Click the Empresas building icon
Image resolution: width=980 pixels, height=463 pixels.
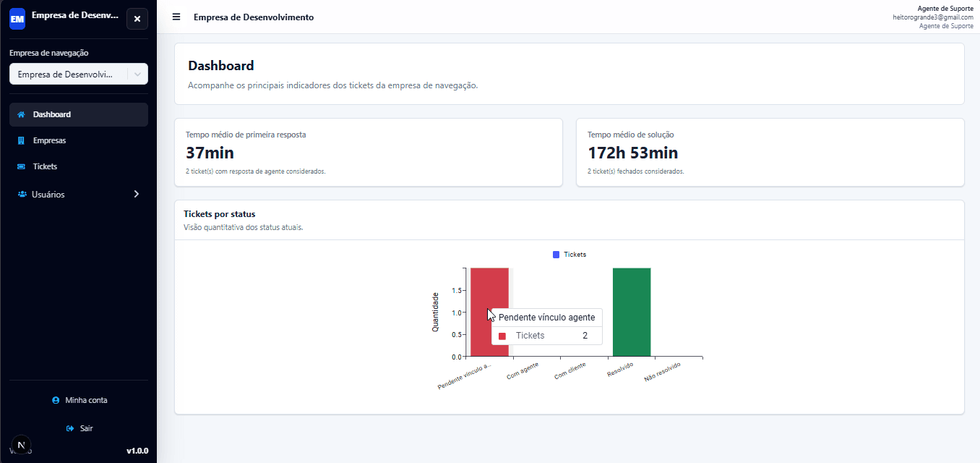[21, 140]
